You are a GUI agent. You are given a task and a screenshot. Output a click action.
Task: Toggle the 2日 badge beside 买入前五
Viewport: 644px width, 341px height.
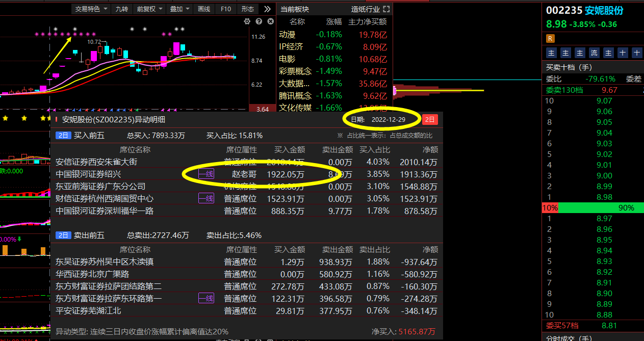coord(63,136)
